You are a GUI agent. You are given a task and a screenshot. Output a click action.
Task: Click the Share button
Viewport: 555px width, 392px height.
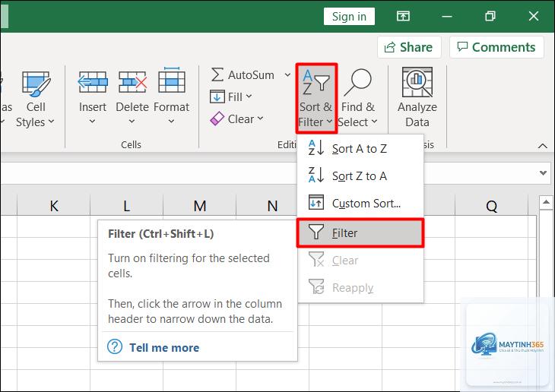[409, 47]
